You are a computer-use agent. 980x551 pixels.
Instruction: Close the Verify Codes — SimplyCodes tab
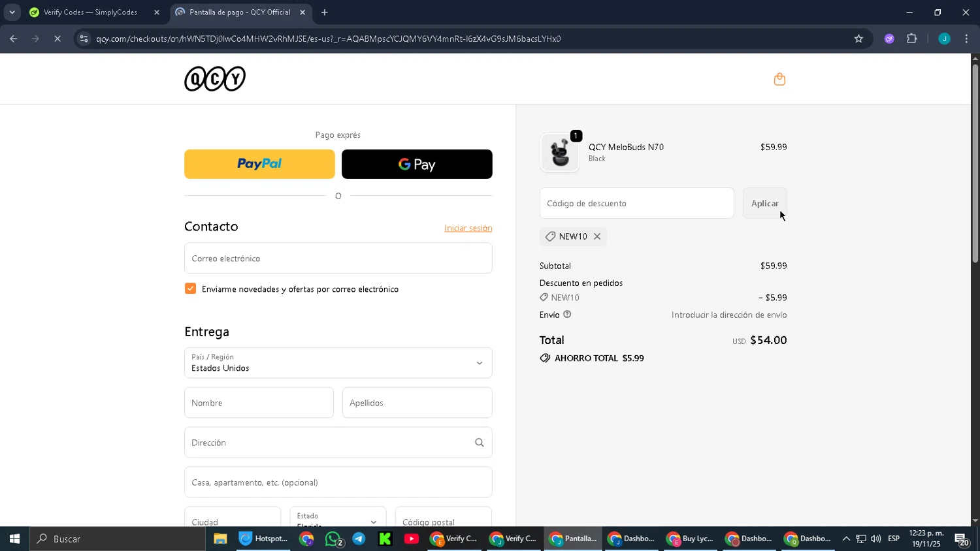pyautogui.click(x=157, y=12)
